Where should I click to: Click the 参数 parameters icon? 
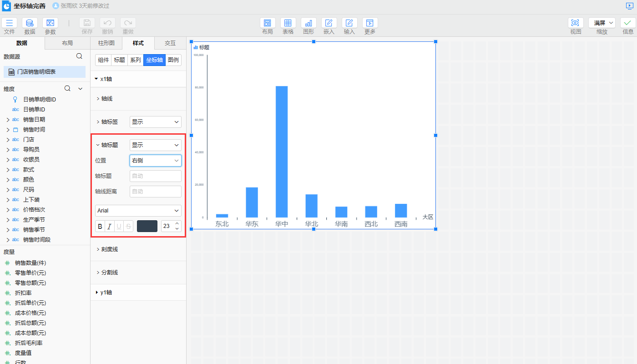(x=50, y=23)
